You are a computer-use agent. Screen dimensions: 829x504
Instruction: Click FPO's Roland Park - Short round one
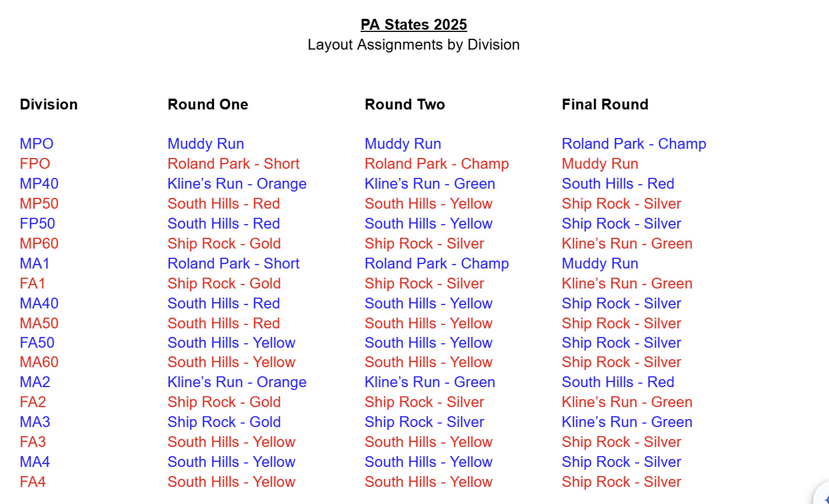pos(233,164)
